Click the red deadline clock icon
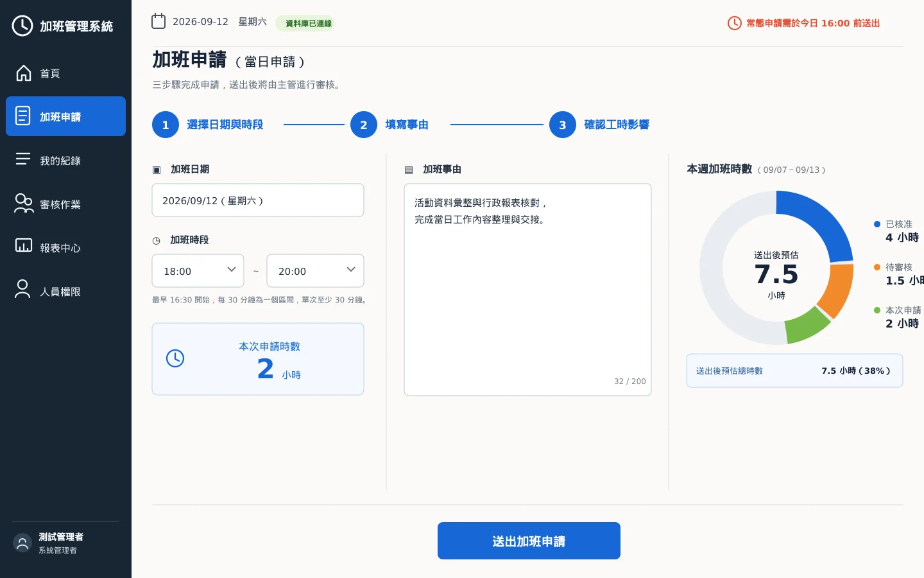The width and height of the screenshot is (924, 578). point(734,23)
